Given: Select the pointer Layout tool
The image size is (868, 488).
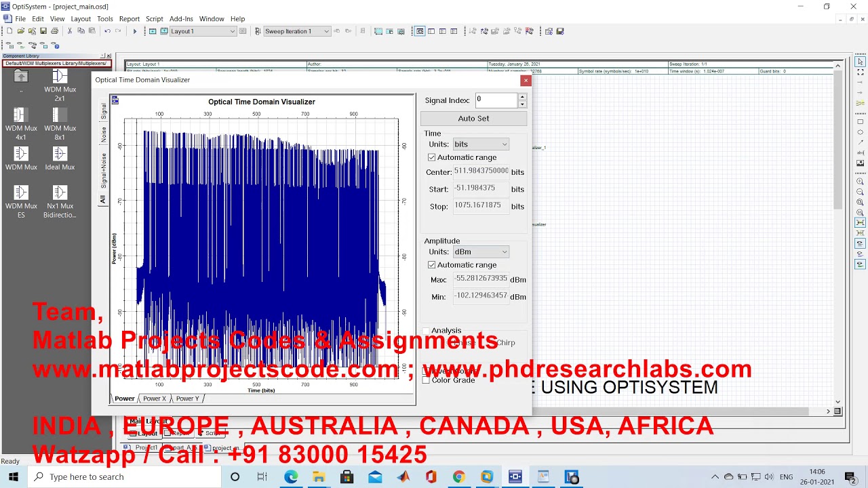Looking at the screenshot, I should [x=860, y=62].
